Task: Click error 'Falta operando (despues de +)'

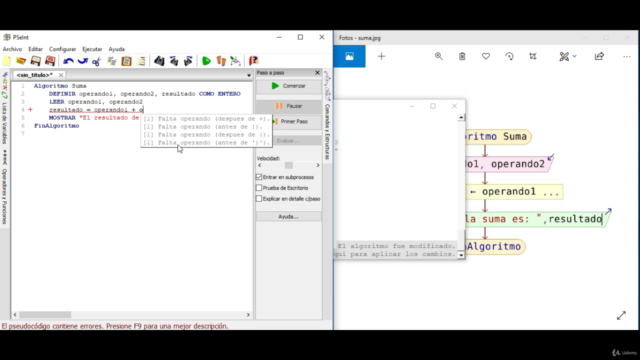Action: [207, 119]
